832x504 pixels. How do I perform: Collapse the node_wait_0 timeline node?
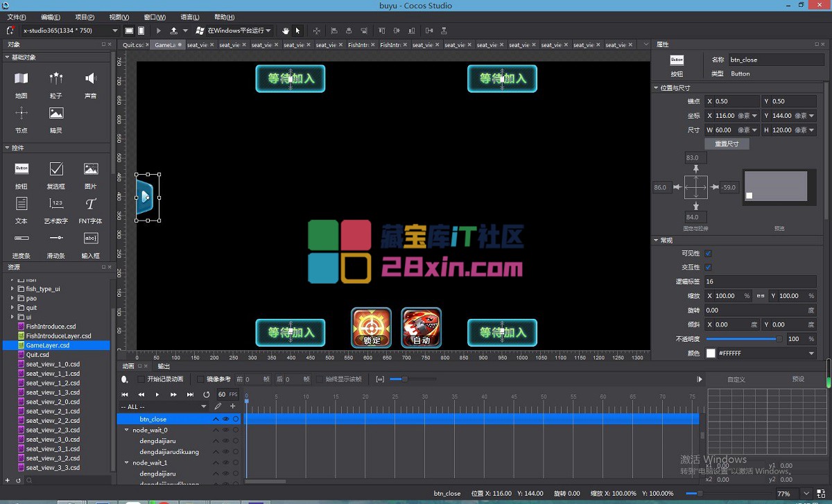click(x=126, y=430)
